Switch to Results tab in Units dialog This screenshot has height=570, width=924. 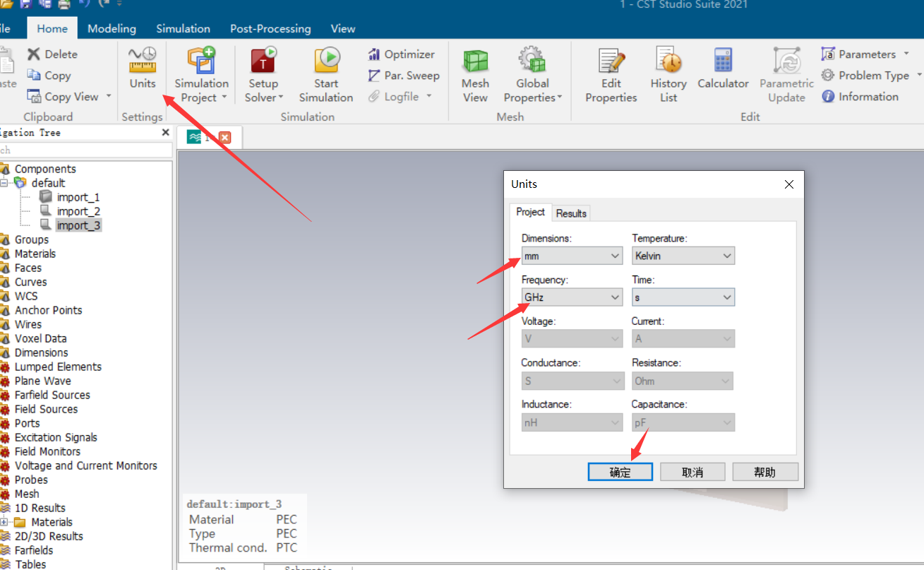click(x=571, y=213)
